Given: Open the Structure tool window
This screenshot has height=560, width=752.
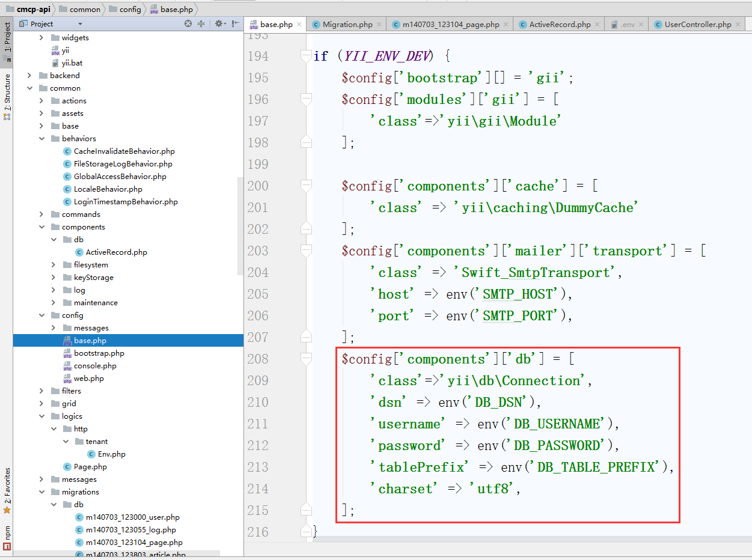Looking at the screenshot, I should click(x=7, y=93).
